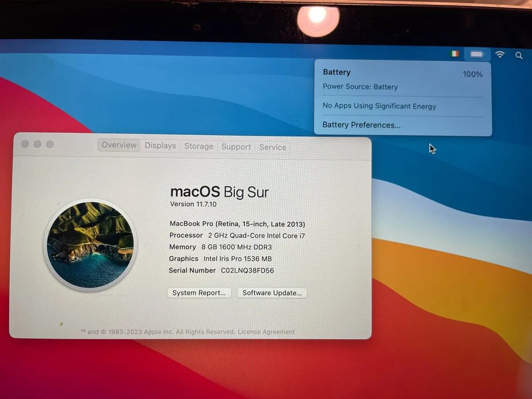532x399 pixels.
Task: Click the Irish flag input source icon
Action: tap(454, 54)
